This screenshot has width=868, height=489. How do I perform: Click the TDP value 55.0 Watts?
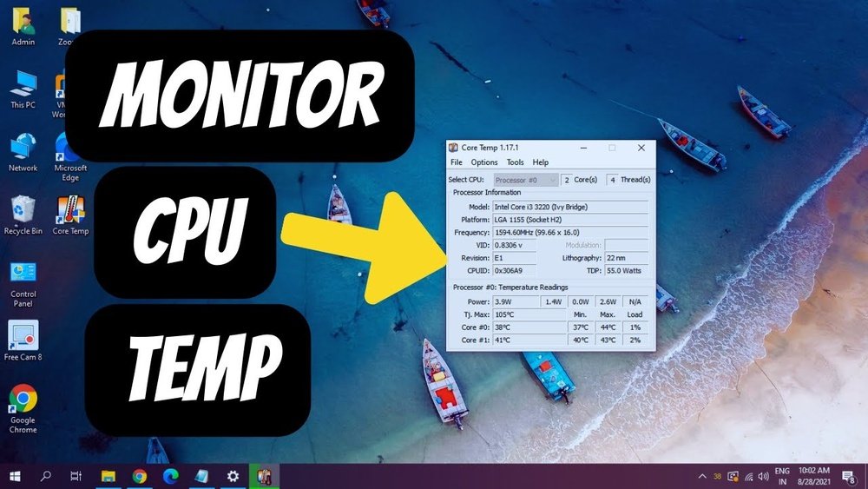[x=626, y=271]
